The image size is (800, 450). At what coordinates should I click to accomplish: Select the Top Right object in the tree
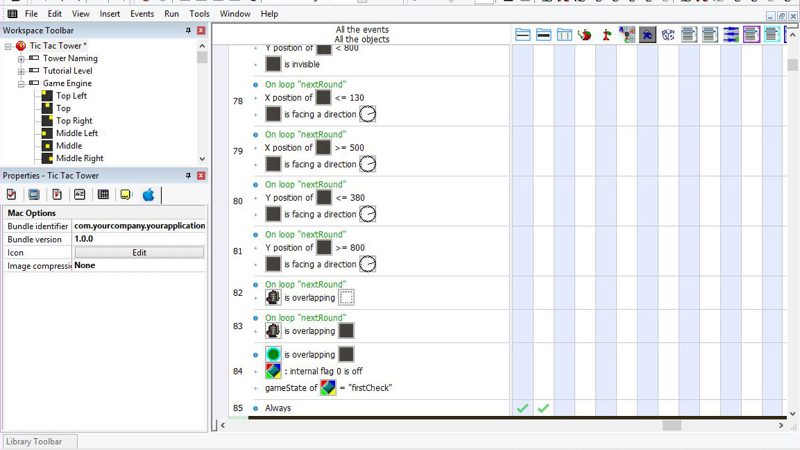click(x=74, y=120)
